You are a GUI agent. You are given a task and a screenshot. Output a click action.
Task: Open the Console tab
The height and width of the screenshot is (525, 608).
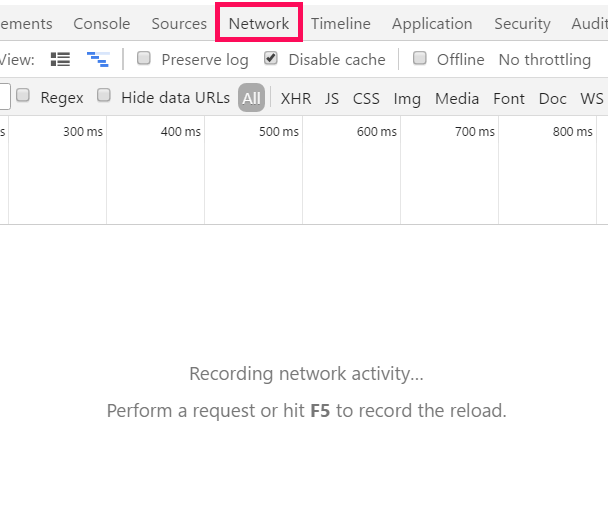point(102,24)
